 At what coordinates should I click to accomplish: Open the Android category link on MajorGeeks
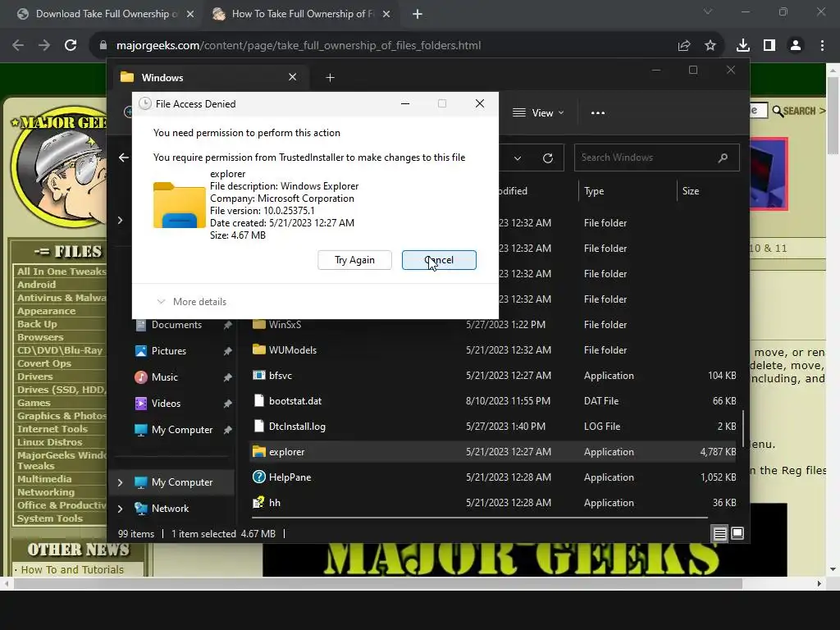[36, 285]
